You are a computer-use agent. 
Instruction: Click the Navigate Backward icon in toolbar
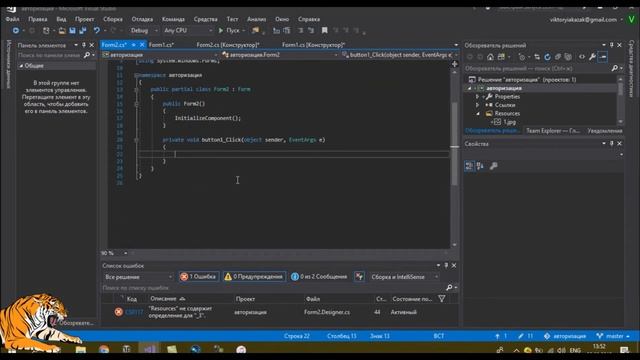16,31
